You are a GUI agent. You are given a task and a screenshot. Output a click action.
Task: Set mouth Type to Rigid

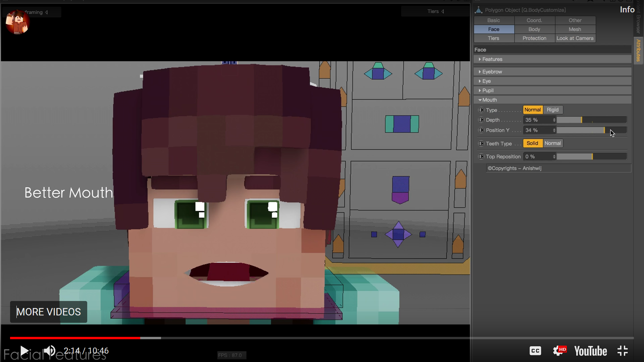tap(553, 110)
